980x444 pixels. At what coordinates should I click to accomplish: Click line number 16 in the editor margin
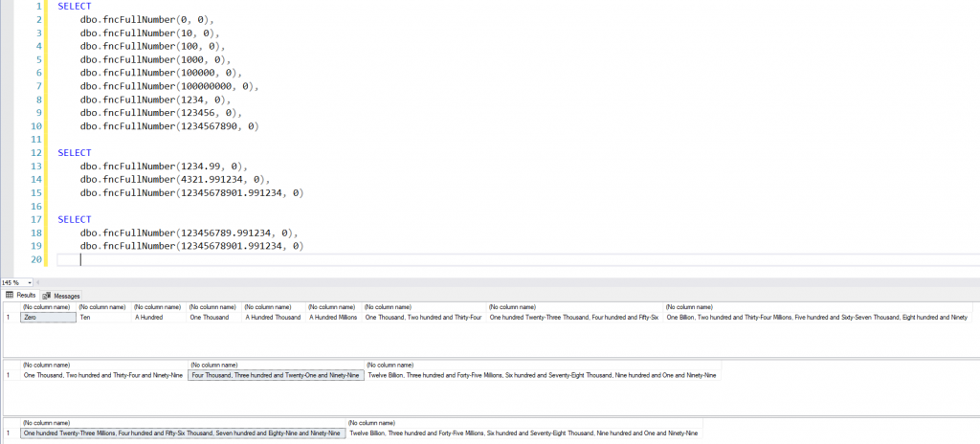(35, 207)
